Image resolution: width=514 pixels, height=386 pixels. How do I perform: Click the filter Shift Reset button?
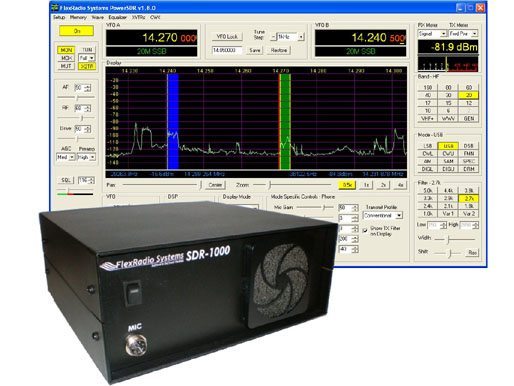coord(472,253)
